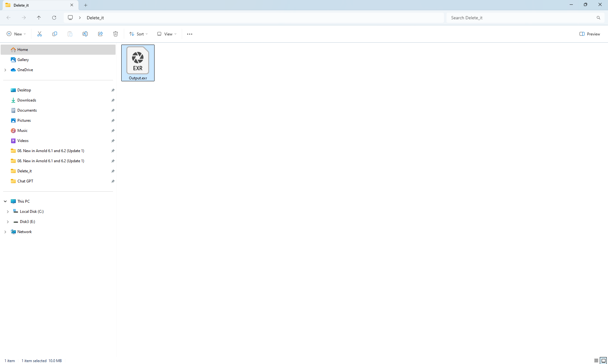Toggle the Preview pane
This screenshot has width=608, height=364.
[x=590, y=34]
